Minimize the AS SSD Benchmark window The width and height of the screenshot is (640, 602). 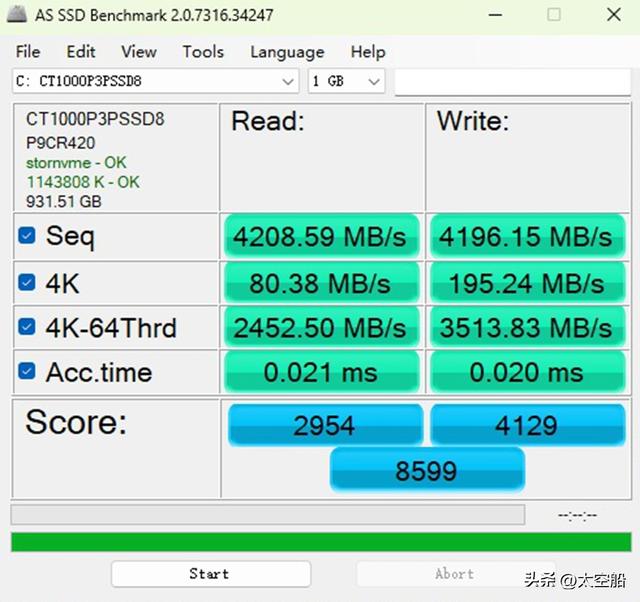[495, 15]
